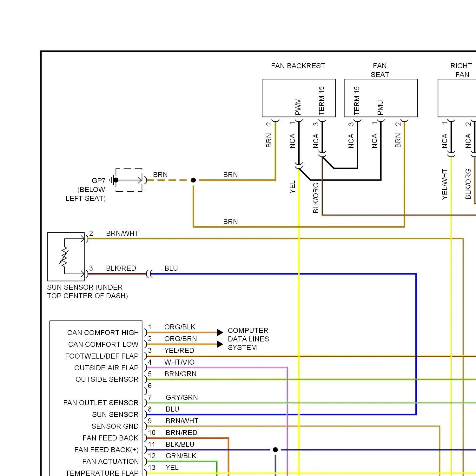Viewport: 476px width, 476px height.
Task: Click the unlabeled pin number 6
Action: [x=150, y=386]
